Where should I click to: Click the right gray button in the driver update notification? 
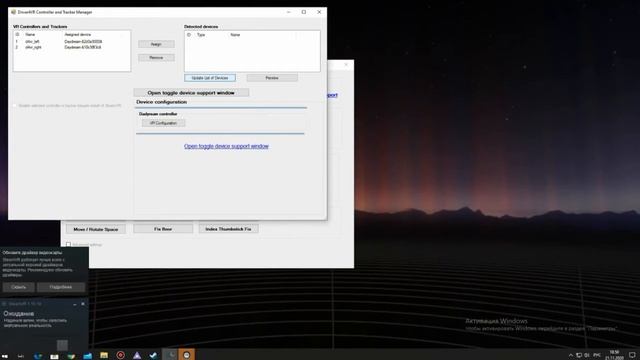click(61, 287)
